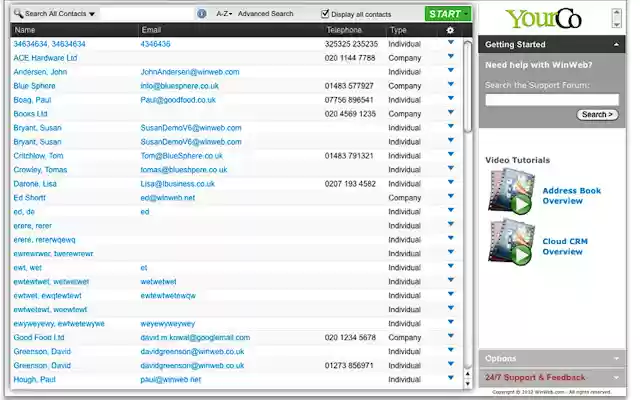
Task: Open row arrow for Blue Sphere
Action: click(x=451, y=84)
